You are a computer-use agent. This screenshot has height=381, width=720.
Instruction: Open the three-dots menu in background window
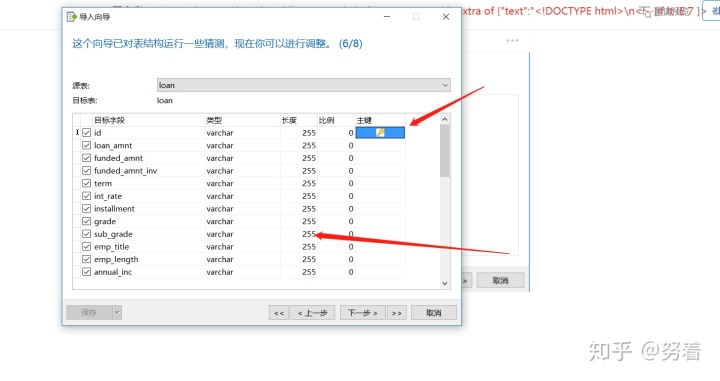click(x=512, y=40)
